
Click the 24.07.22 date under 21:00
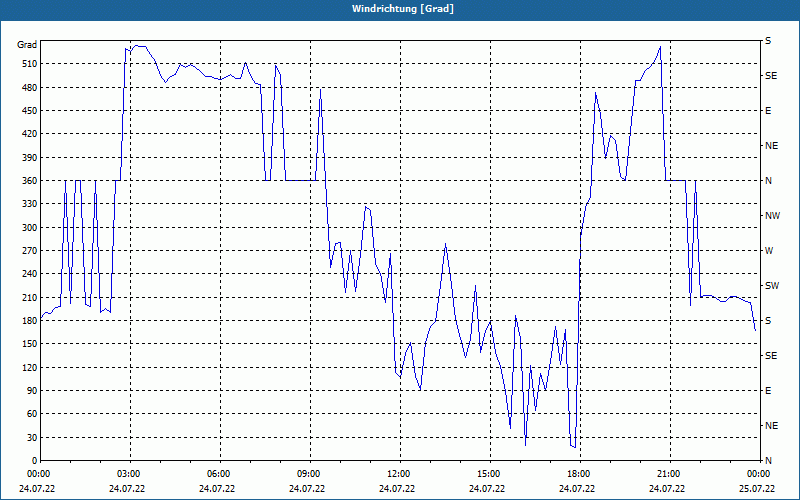(667, 489)
